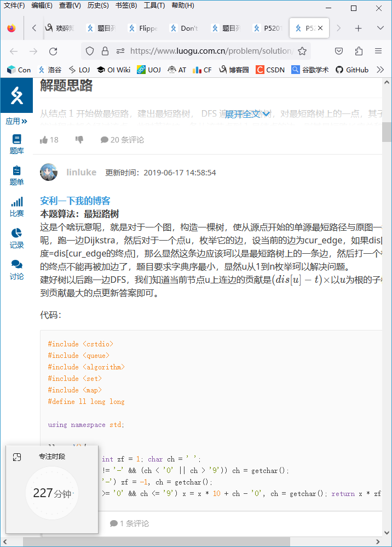The height and width of the screenshot is (547, 392).
Task: Open the LOJ bookmark
Action: pos(79,70)
